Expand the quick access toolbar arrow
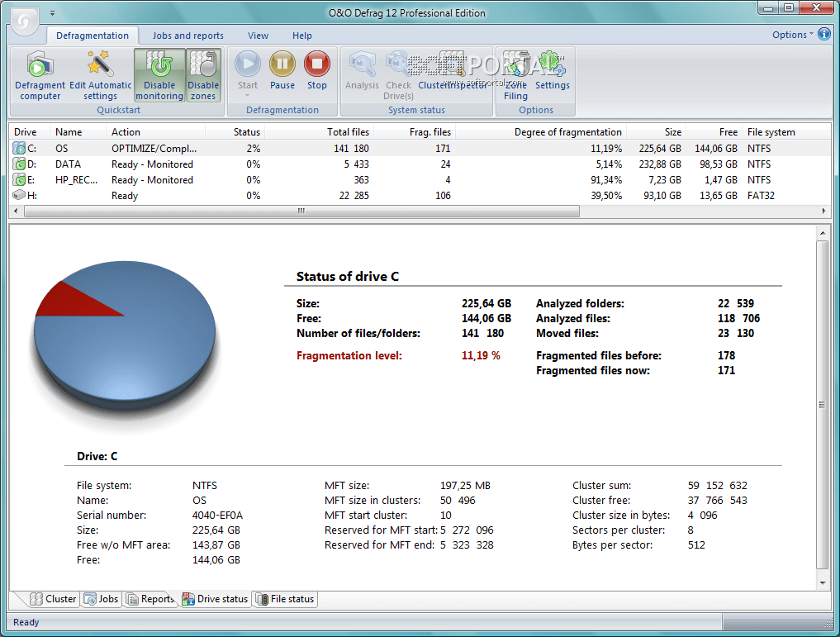This screenshot has width=840, height=637. (53, 13)
